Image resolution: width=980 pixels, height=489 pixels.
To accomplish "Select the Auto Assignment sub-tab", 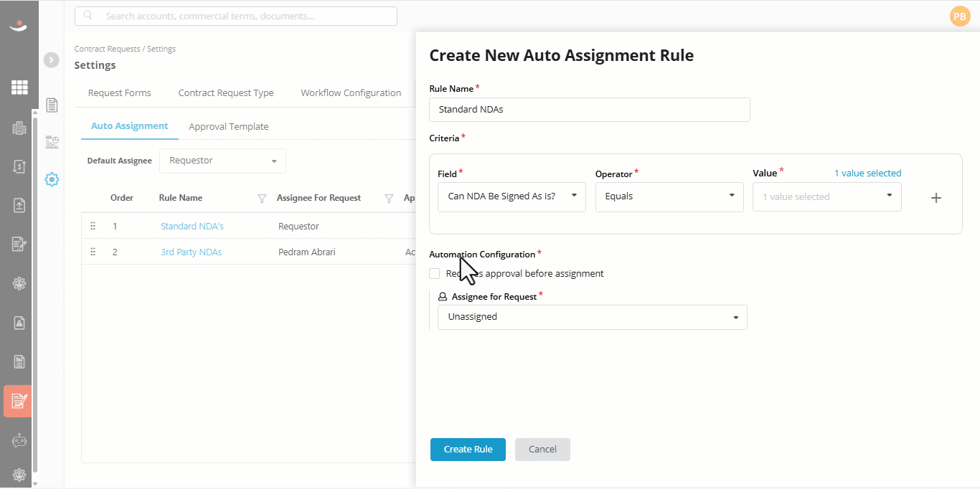I will (x=130, y=126).
